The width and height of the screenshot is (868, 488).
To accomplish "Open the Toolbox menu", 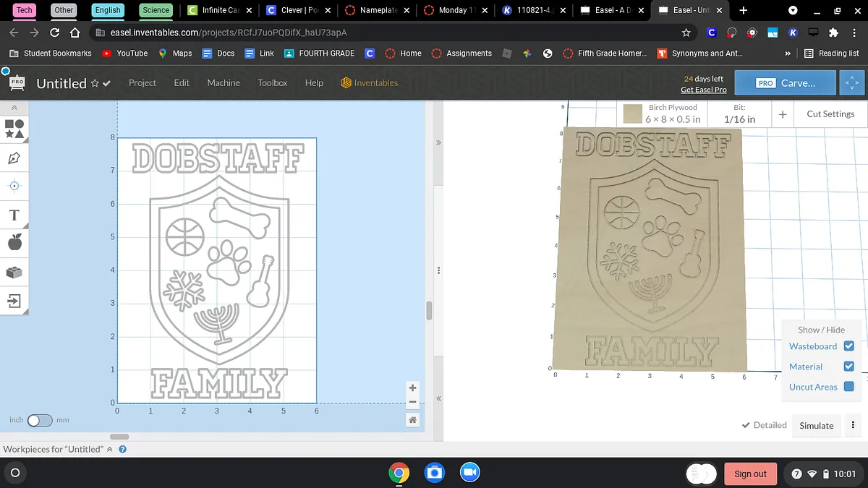I will (273, 83).
